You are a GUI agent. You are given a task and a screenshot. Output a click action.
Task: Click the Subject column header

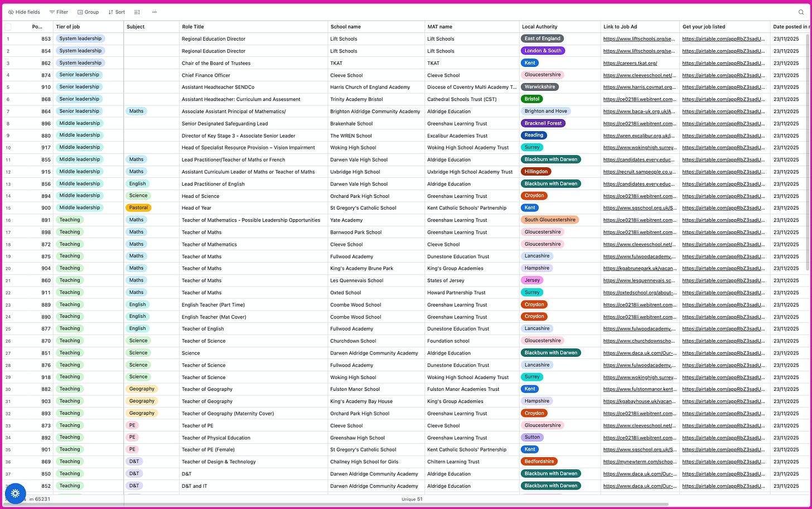tap(151, 27)
